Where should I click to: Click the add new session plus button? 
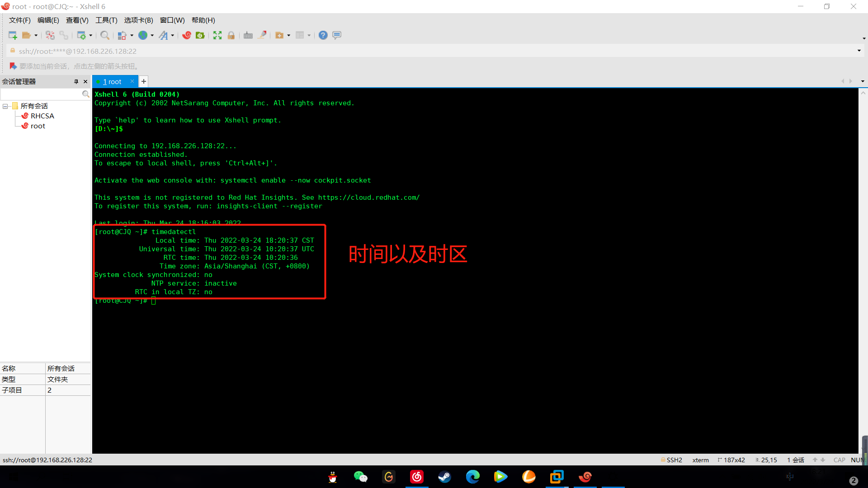click(143, 82)
